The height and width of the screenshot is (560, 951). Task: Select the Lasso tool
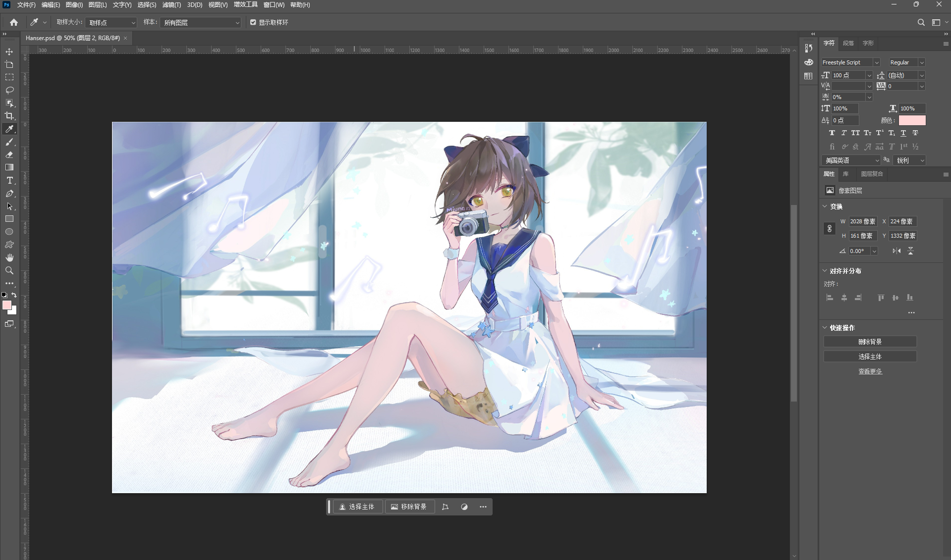coord(9,90)
